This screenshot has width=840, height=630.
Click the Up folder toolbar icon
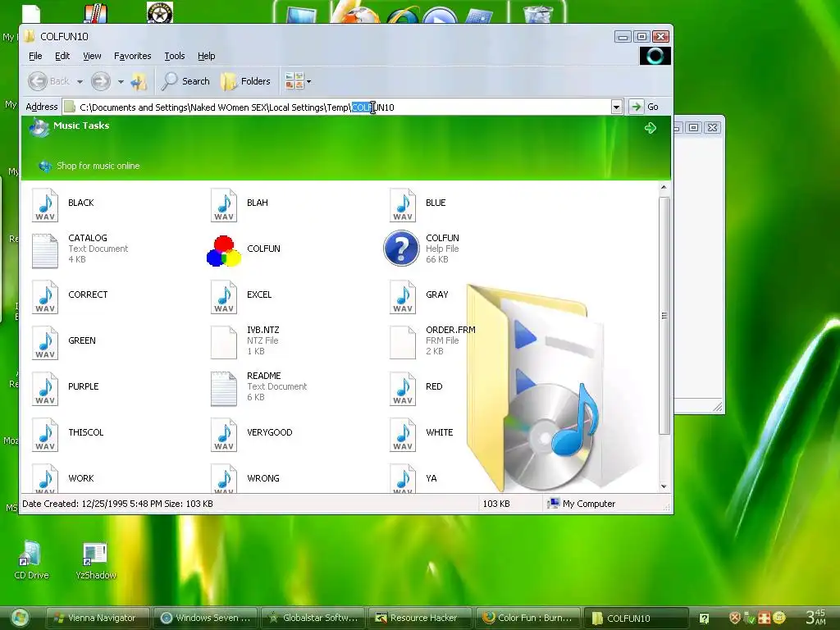tap(139, 81)
